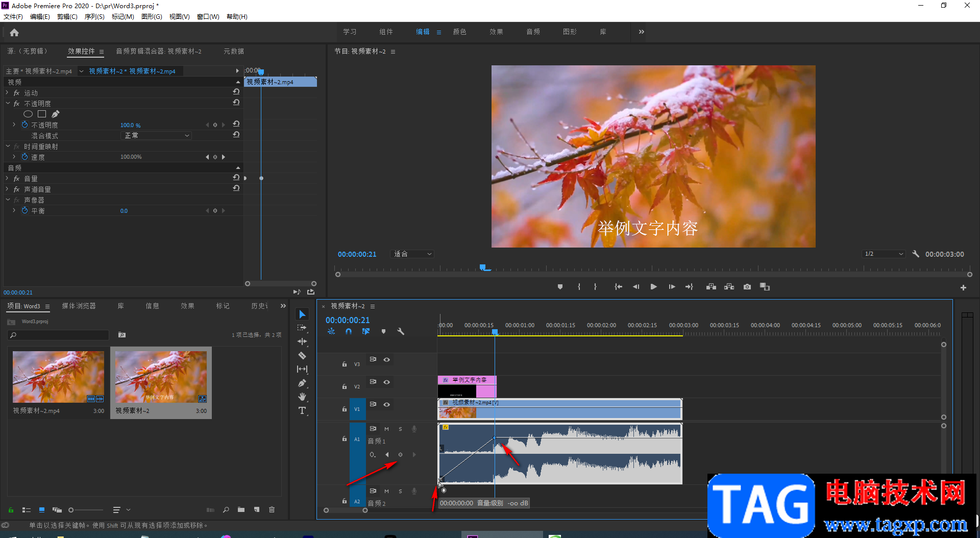Step back one frame
This screenshot has width=980, height=538.
coord(636,287)
